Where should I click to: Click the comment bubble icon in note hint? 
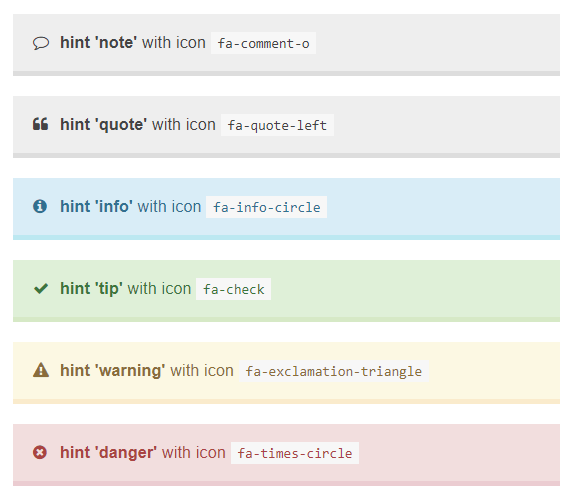tap(41, 43)
